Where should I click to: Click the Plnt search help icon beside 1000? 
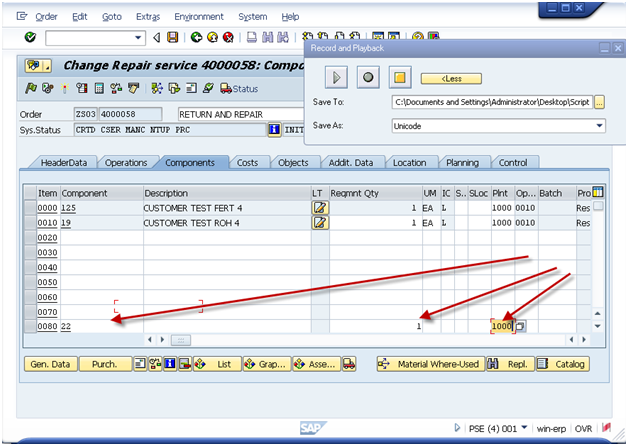click(x=520, y=326)
